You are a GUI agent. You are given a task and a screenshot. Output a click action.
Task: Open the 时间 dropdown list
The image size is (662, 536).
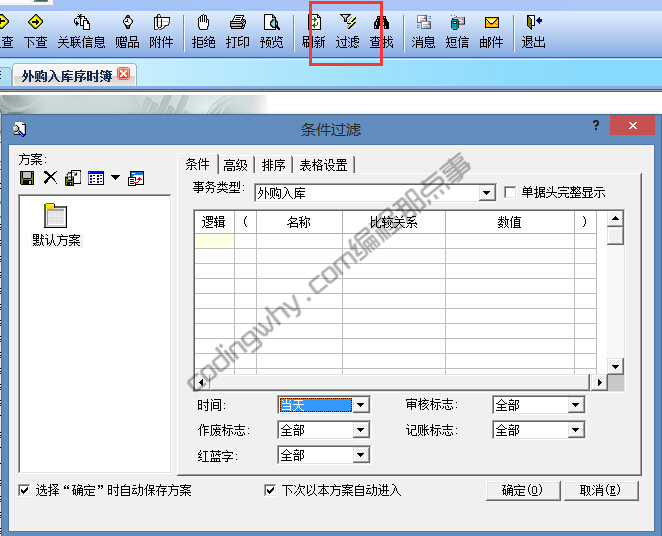pos(361,405)
